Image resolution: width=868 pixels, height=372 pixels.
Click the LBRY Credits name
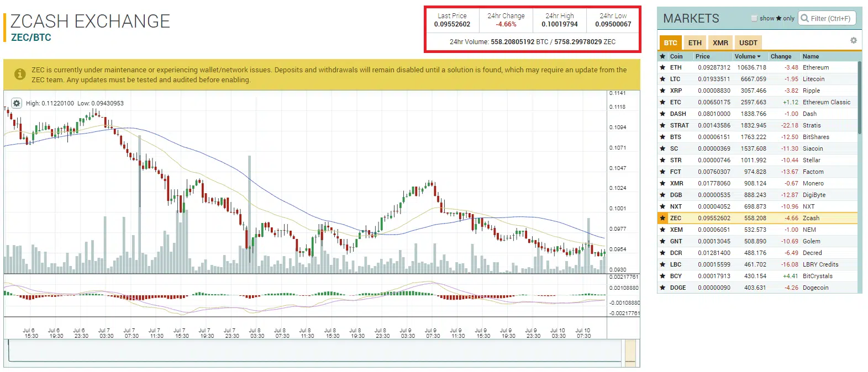coord(820,264)
